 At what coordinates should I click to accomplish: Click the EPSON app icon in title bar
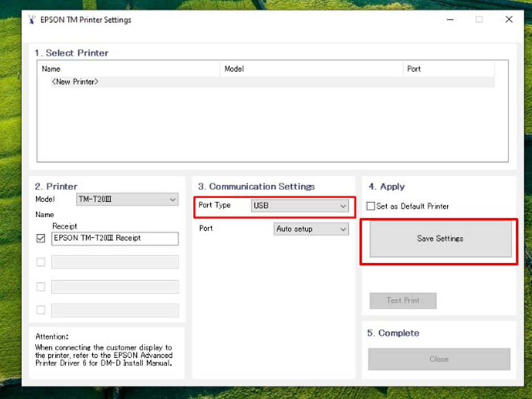pos(32,20)
